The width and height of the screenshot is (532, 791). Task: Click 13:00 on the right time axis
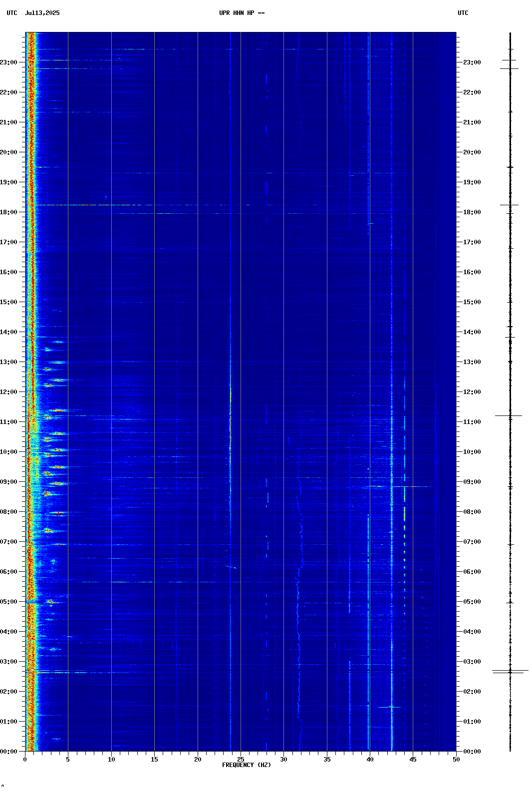pos(472,362)
